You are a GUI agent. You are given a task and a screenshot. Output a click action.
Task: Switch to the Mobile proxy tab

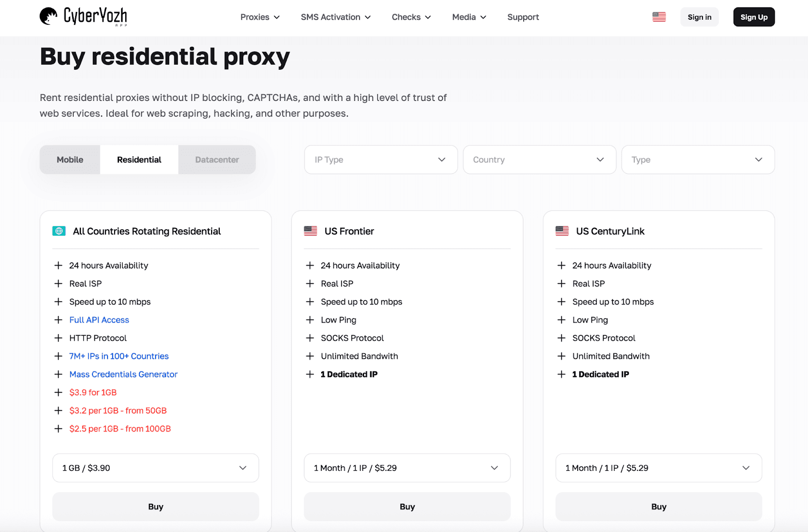70,159
